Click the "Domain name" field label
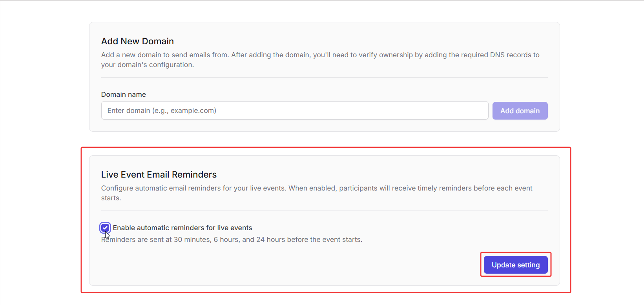The image size is (644, 305). [x=124, y=94]
